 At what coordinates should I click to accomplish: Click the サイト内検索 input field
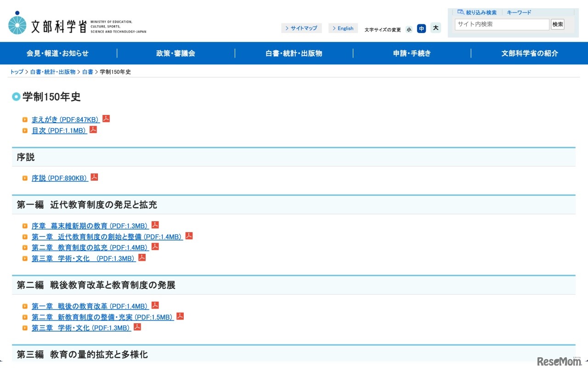click(502, 24)
